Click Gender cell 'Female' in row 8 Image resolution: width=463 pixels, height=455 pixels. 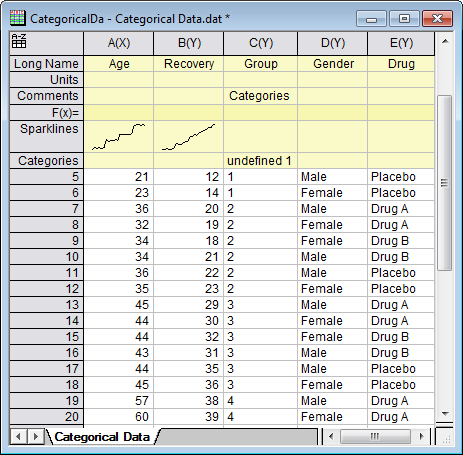333,225
